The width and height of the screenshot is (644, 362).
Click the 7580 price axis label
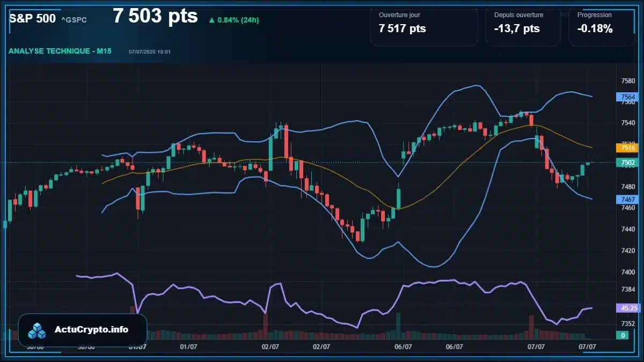pos(628,81)
